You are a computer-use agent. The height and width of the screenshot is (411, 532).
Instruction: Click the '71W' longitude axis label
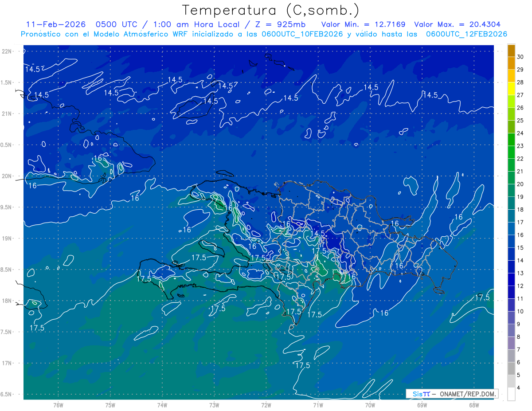(318, 405)
